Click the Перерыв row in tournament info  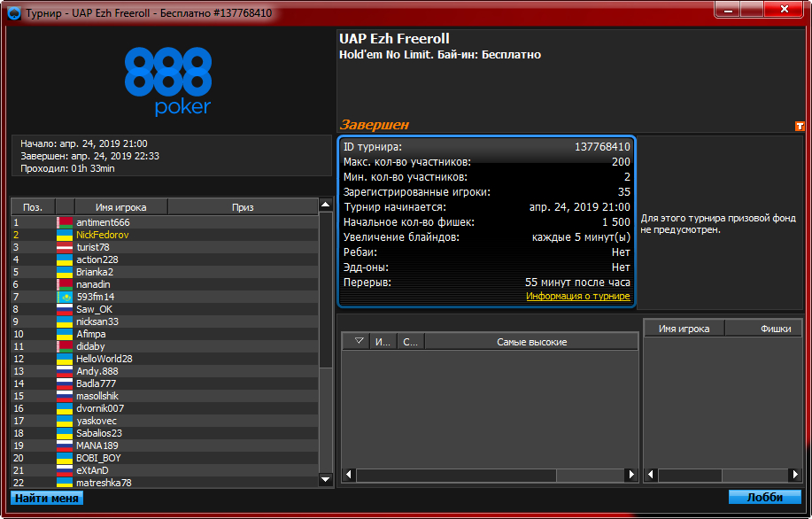click(x=487, y=283)
